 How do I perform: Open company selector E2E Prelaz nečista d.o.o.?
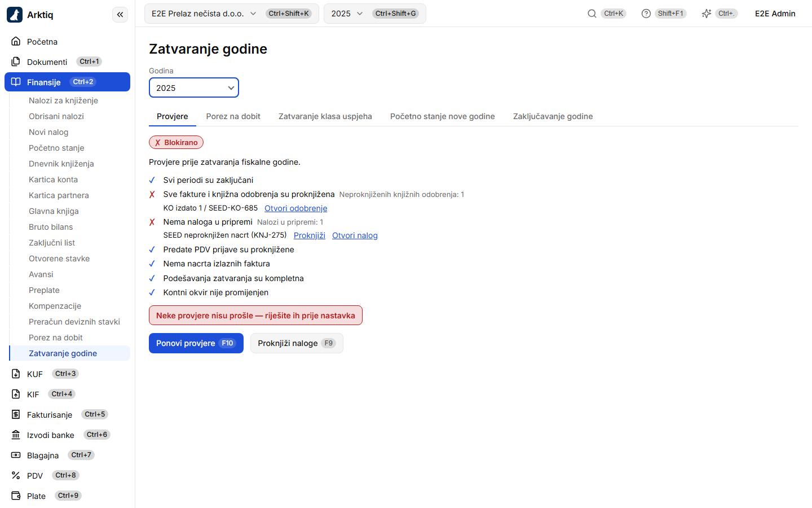click(x=232, y=14)
